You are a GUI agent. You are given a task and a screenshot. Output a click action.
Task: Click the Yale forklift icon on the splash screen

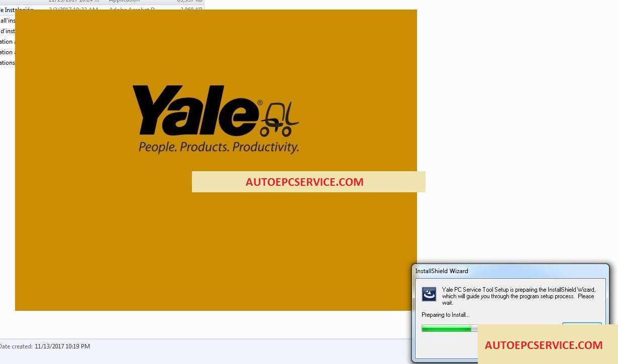coord(279,118)
